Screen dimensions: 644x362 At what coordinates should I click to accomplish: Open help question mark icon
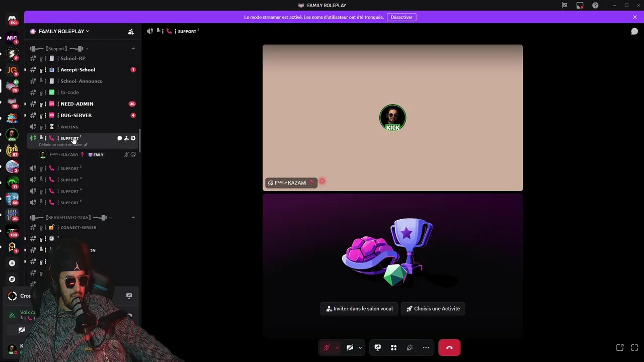(595, 6)
